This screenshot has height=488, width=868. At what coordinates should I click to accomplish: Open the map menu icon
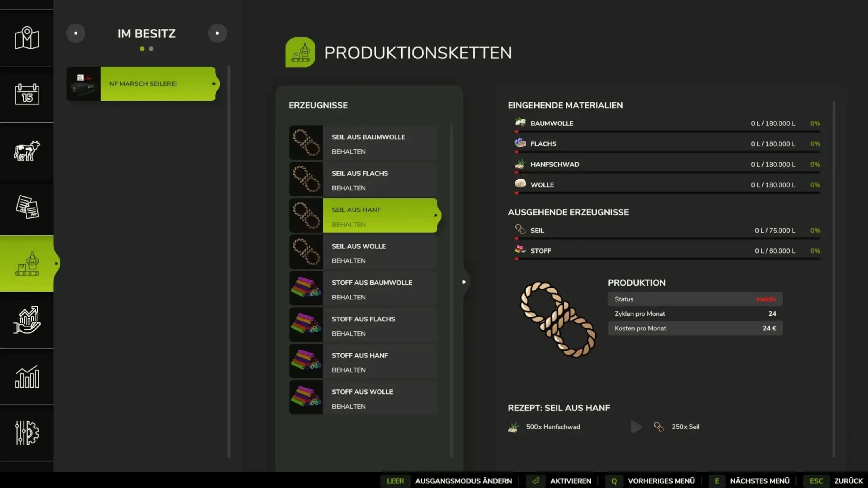(27, 38)
